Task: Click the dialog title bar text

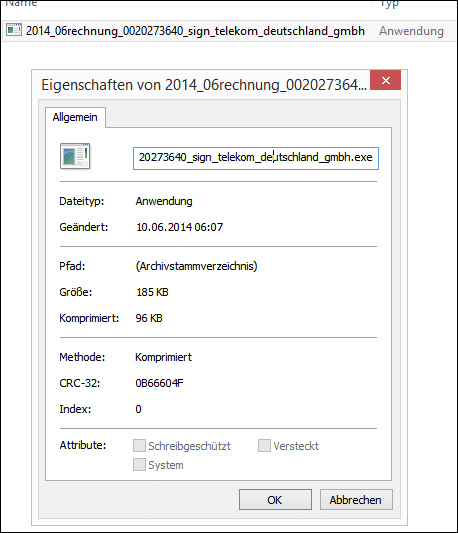Action: pos(204,85)
